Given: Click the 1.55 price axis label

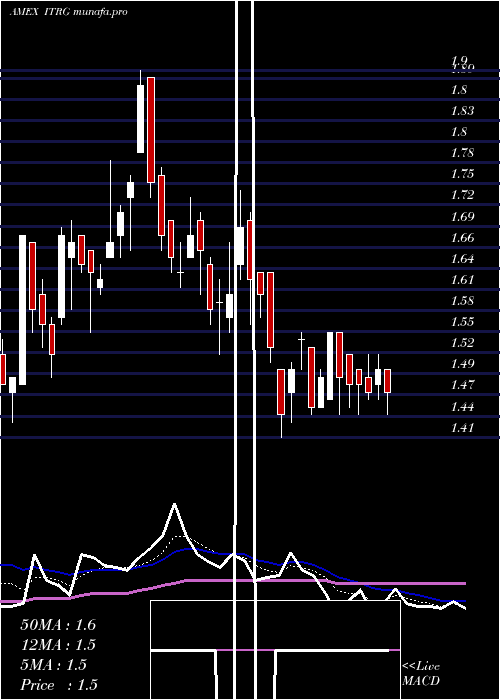Looking at the screenshot, I should tap(462, 321).
